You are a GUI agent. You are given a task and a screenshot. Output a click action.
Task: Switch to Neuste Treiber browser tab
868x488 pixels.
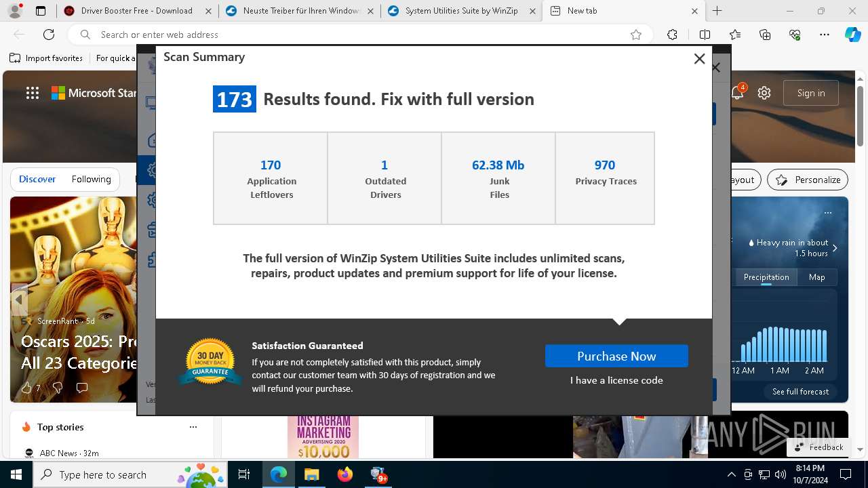click(299, 11)
